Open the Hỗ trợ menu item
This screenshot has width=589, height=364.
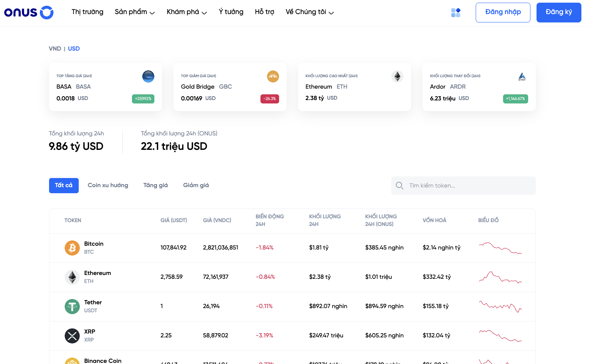tap(264, 12)
